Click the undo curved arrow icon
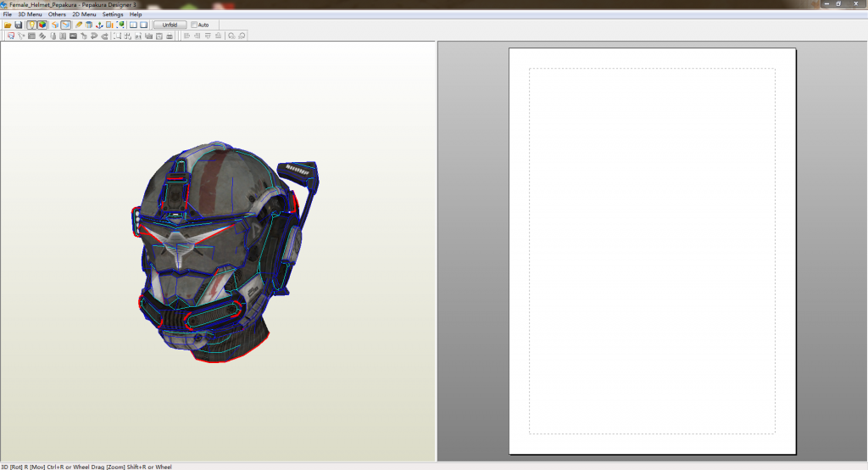 coord(93,36)
